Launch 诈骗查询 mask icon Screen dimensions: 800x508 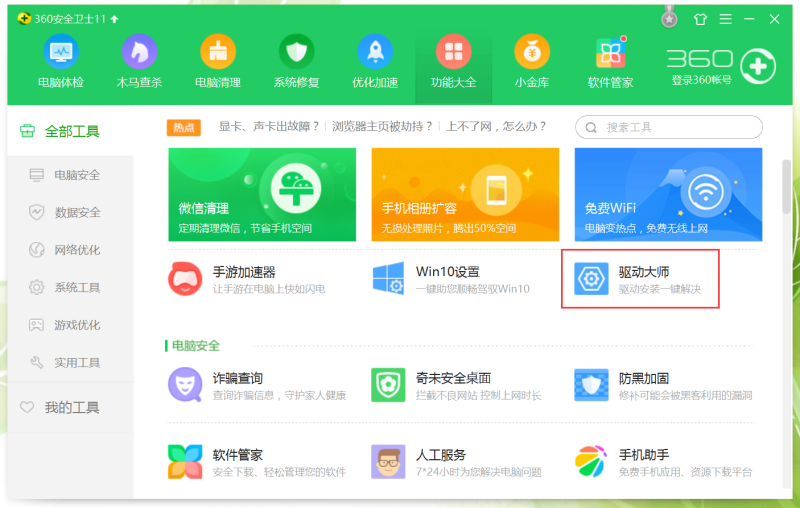[x=185, y=385]
